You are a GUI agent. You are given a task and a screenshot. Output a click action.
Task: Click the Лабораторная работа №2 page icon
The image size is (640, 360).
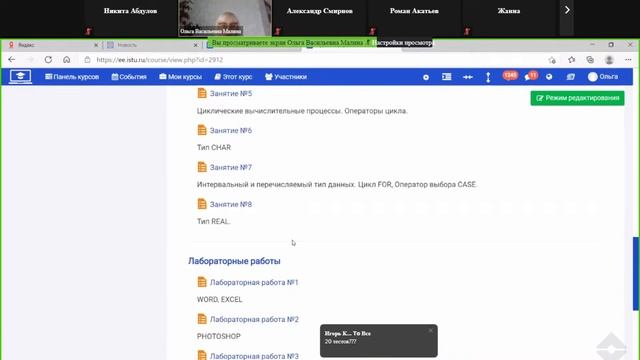[202, 319]
